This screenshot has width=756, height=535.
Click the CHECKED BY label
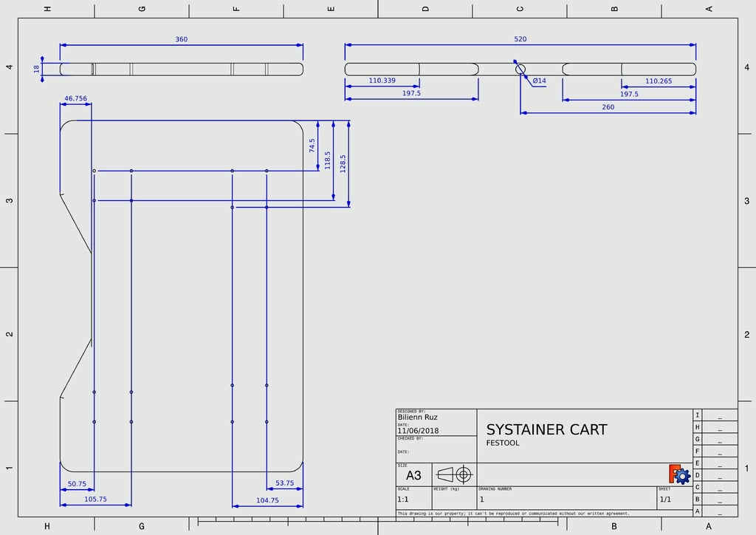[410, 438]
